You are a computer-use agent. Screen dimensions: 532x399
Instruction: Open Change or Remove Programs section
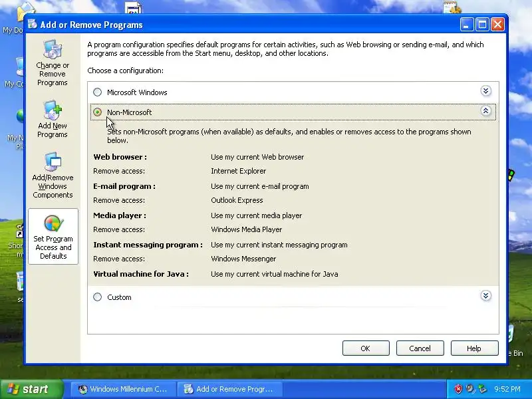point(53,63)
